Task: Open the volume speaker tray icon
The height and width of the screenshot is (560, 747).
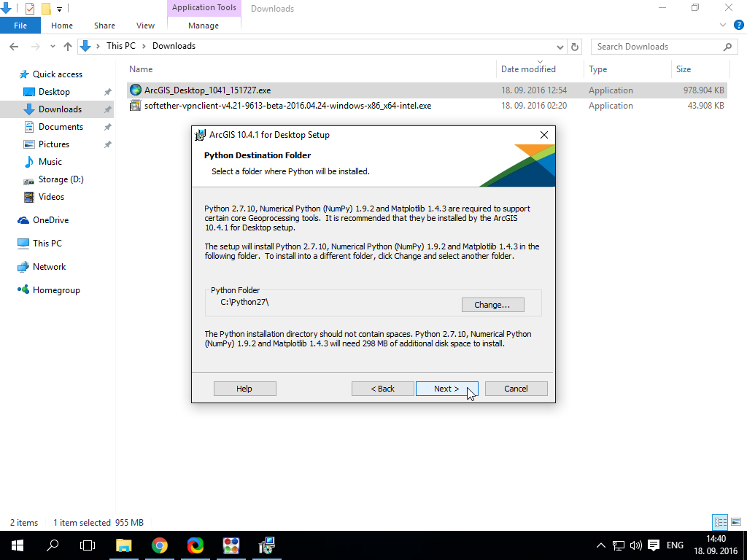Action: [635, 545]
